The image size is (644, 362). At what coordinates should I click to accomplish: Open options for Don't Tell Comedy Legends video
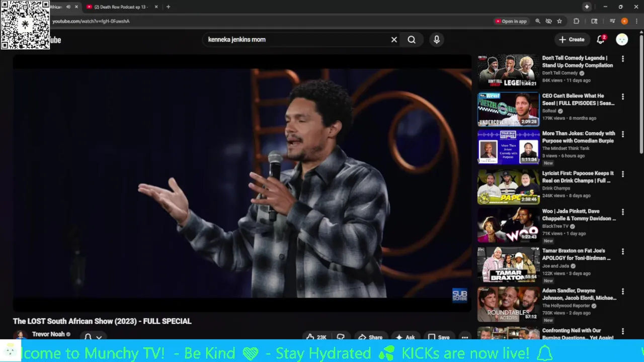tap(623, 59)
